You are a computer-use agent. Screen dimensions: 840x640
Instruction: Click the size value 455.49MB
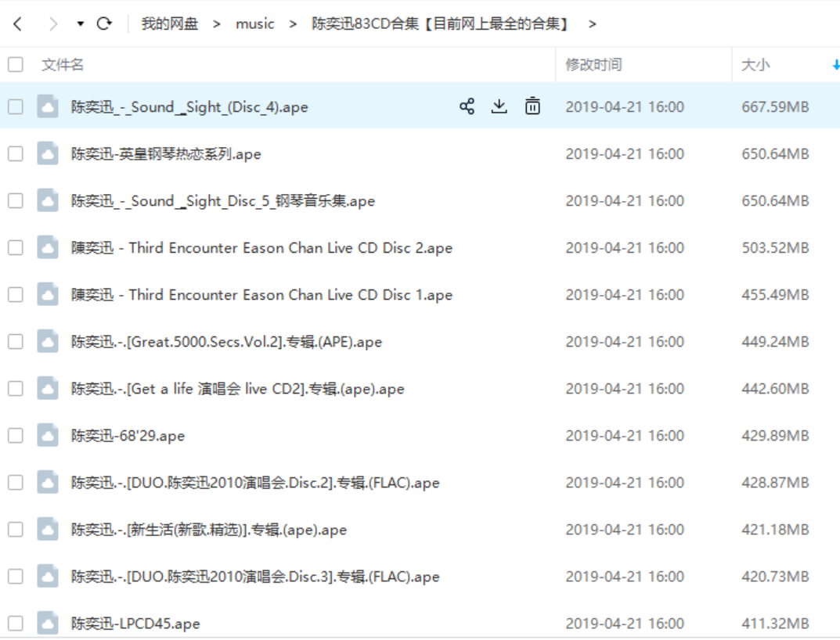(775, 294)
